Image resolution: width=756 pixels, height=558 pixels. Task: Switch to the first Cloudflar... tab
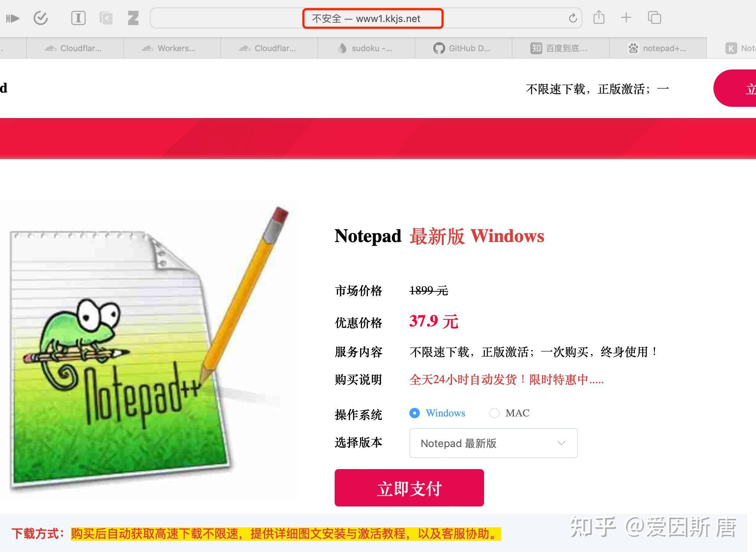tap(75, 48)
